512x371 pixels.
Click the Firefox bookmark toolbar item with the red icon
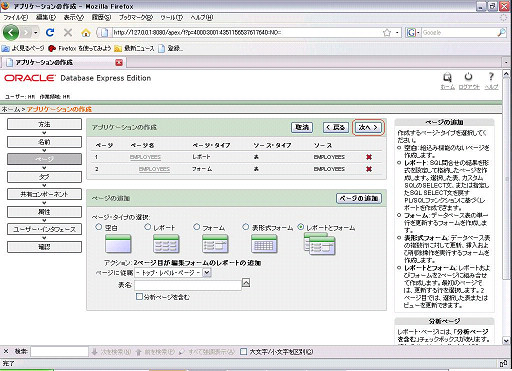tap(79, 48)
